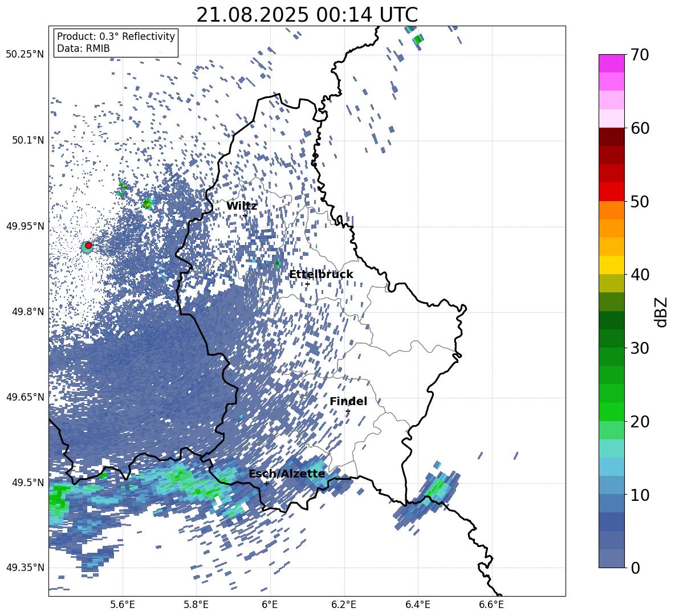The image size is (675, 616).
Task: Click the yellow 40 dBZ swatch
Action: pos(611,266)
